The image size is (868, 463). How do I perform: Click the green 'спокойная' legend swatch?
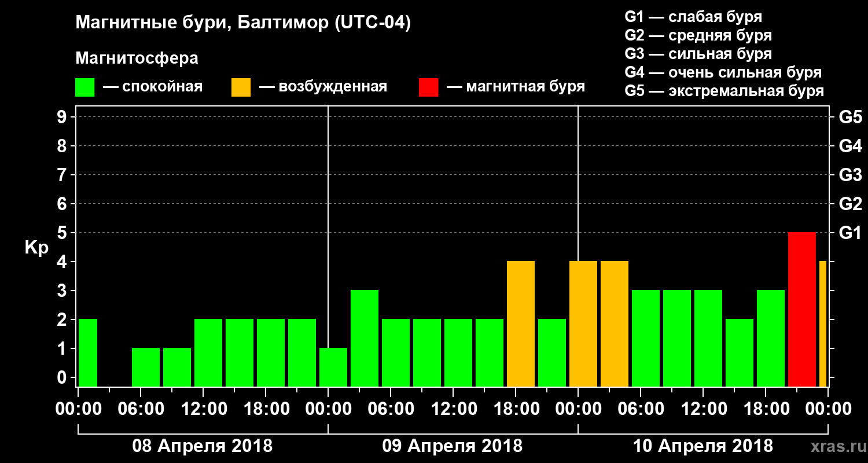tap(84, 87)
